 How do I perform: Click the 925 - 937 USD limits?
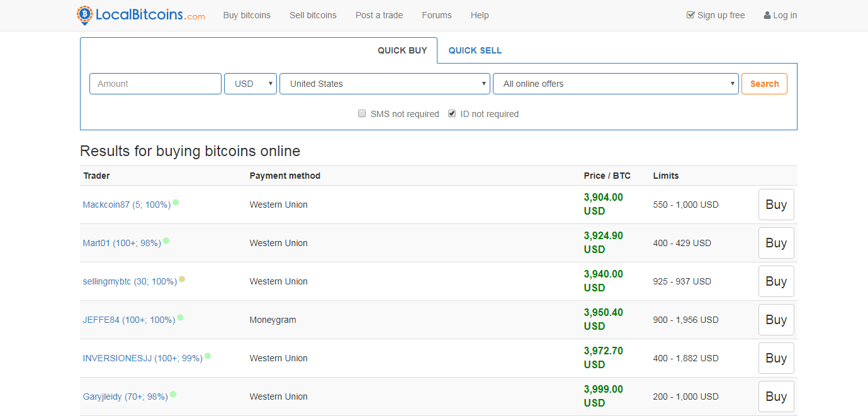(x=682, y=281)
